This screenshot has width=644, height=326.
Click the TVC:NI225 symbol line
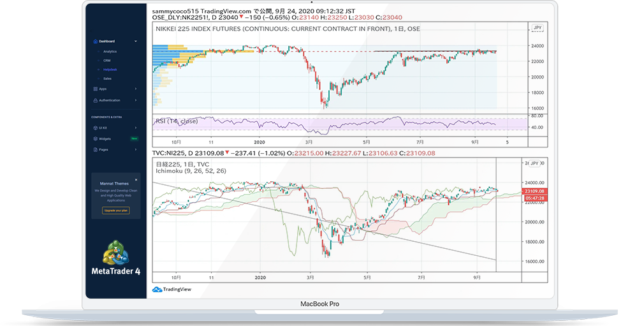pos(294,153)
